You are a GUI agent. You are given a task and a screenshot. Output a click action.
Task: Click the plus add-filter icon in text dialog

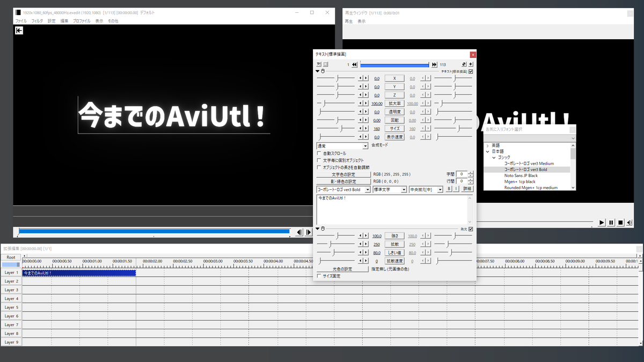click(x=471, y=64)
